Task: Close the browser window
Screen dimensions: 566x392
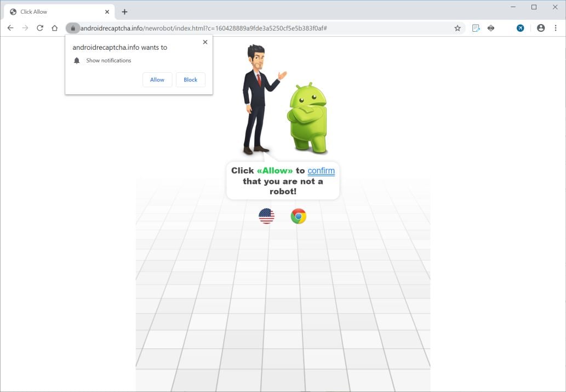Action: coord(555,7)
